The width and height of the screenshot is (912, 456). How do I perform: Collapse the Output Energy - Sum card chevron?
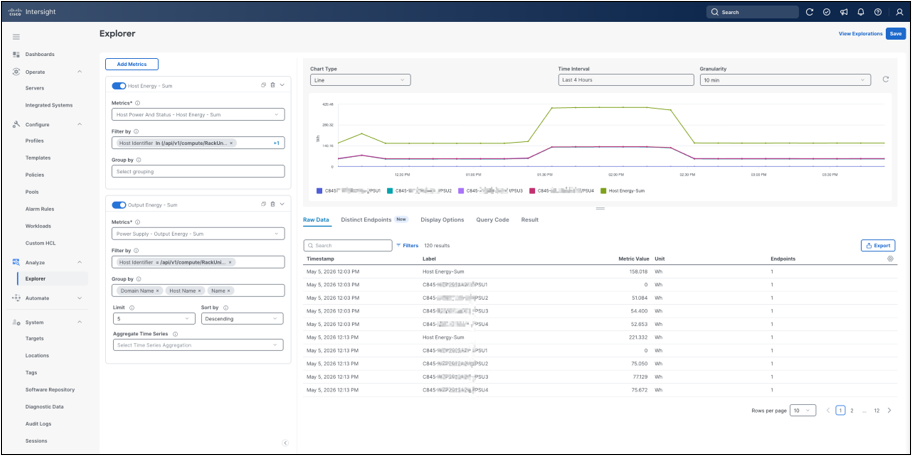pyautogui.click(x=282, y=204)
